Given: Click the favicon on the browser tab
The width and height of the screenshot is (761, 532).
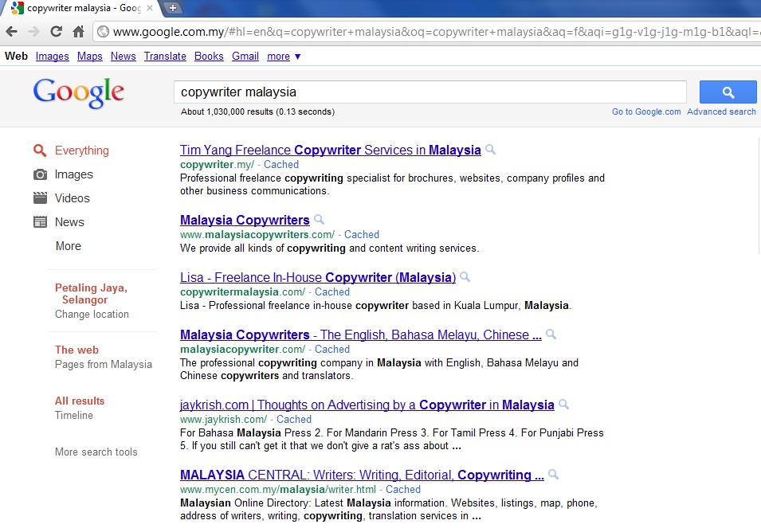Looking at the screenshot, I should 18,8.
